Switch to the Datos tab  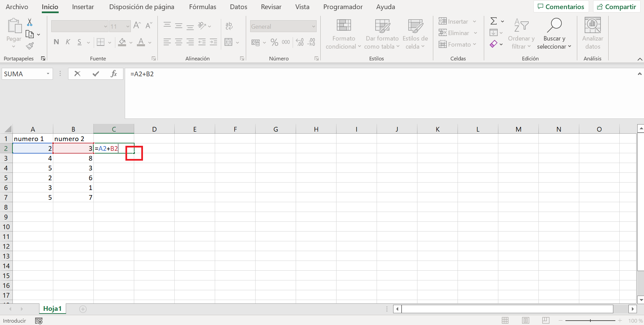tap(238, 7)
